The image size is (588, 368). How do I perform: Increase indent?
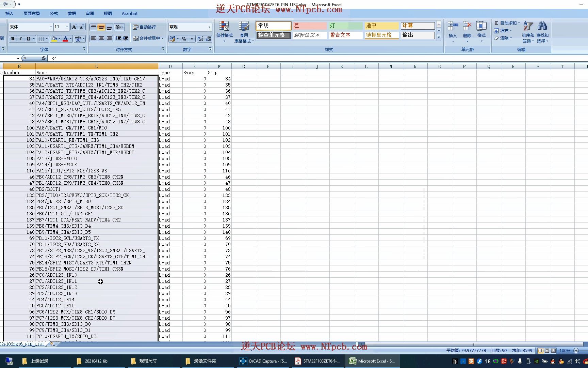(x=126, y=39)
